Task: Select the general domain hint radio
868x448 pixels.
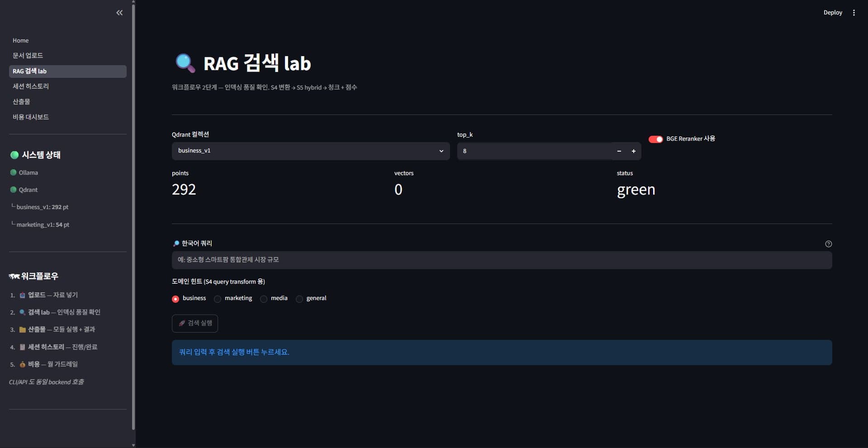Action: coord(299,299)
